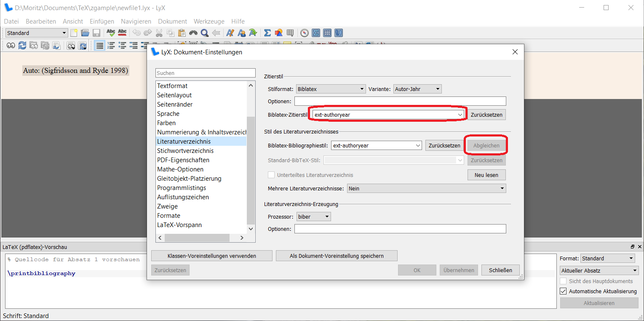The width and height of the screenshot is (644, 321).
Task: Open the Ansicht menu
Action: [x=73, y=21]
